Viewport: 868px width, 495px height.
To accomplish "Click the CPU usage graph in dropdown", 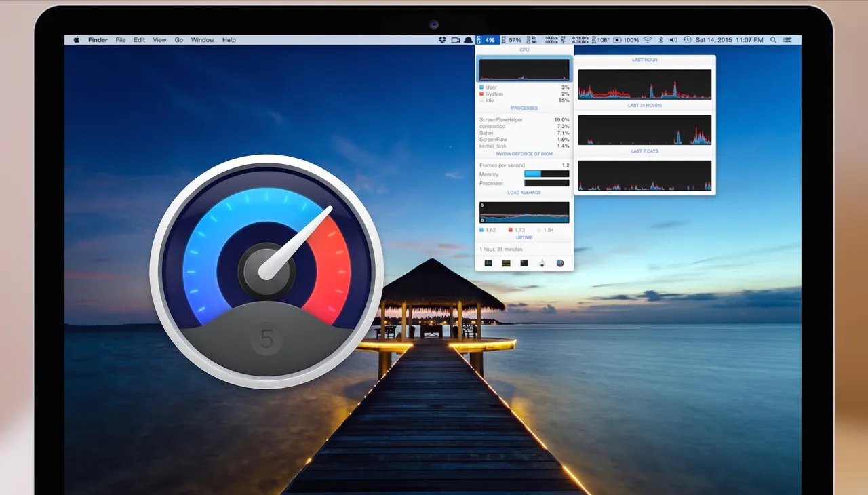I will click(524, 70).
